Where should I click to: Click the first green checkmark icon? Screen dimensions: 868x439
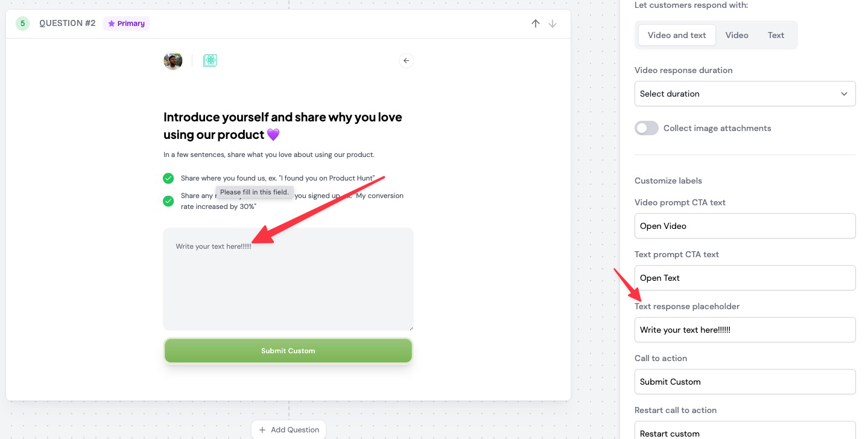pyautogui.click(x=168, y=178)
